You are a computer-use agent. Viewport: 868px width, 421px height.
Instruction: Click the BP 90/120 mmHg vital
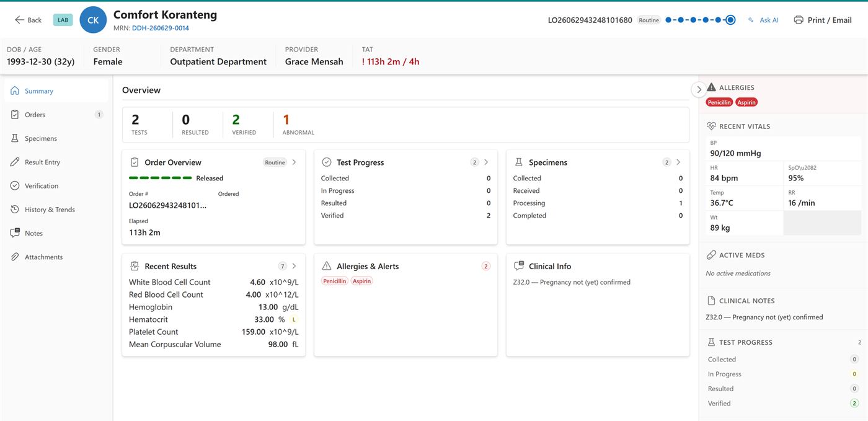(784, 149)
